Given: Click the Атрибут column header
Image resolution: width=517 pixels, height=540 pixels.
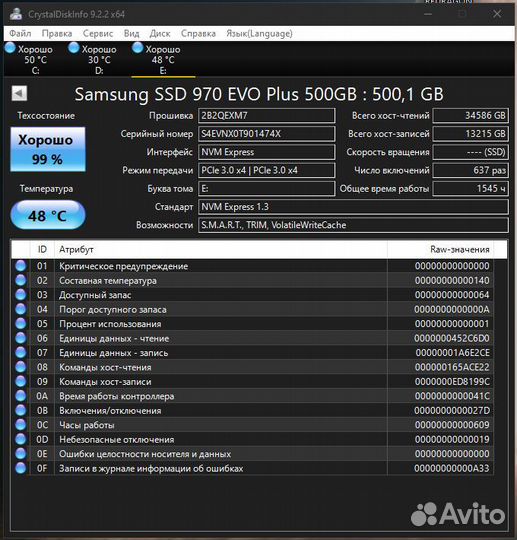Looking at the screenshot, I should [221, 249].
